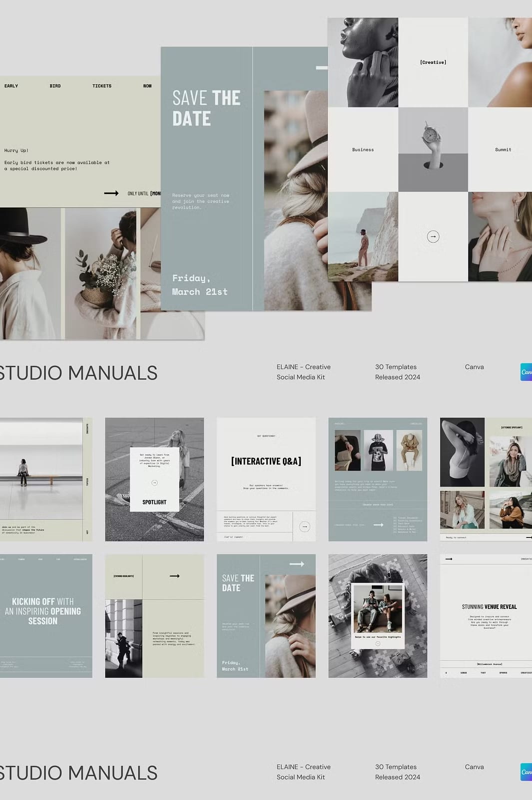Image resolution: width=532 pixels, height=800 pixels.
Task: Click white arrow on small Save The Date template
Action: [x=297, y=564]
